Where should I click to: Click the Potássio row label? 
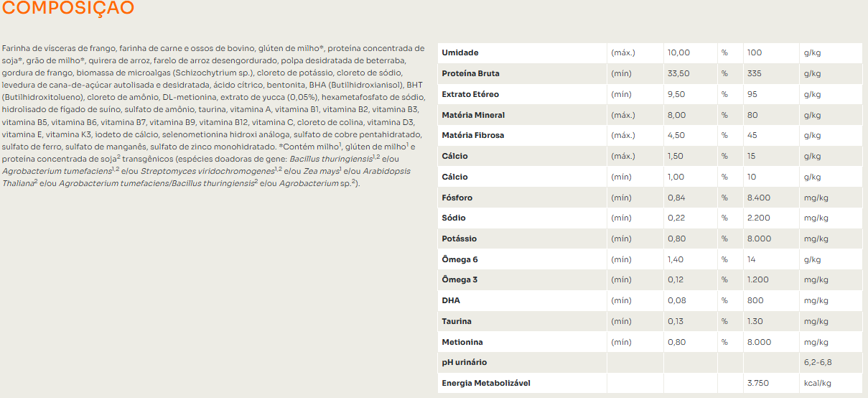tap(459, 239)
